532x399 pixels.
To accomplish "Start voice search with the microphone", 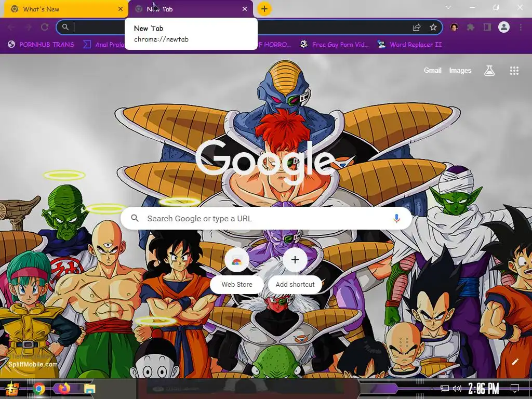I will point(396,218).
